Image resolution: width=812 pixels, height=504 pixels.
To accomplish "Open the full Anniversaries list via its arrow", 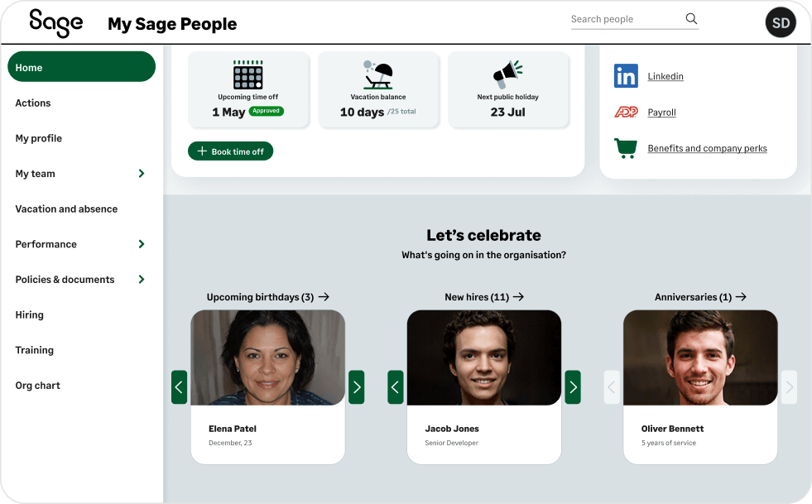I will 742,296.
